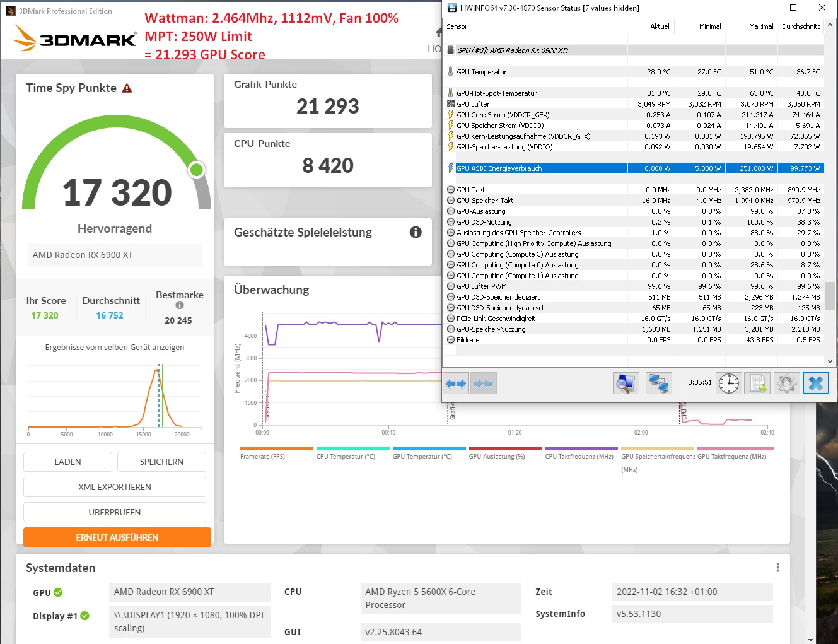Click CPU-Punkte 8 420 card
Image resolution: width=838 pixels, height=644 pixels.
[328, 160]
